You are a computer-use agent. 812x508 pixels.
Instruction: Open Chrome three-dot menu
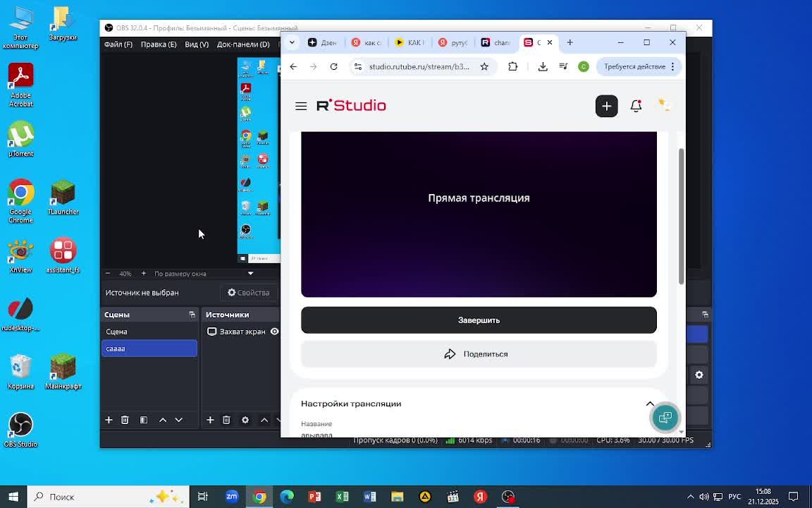(672, 66)
